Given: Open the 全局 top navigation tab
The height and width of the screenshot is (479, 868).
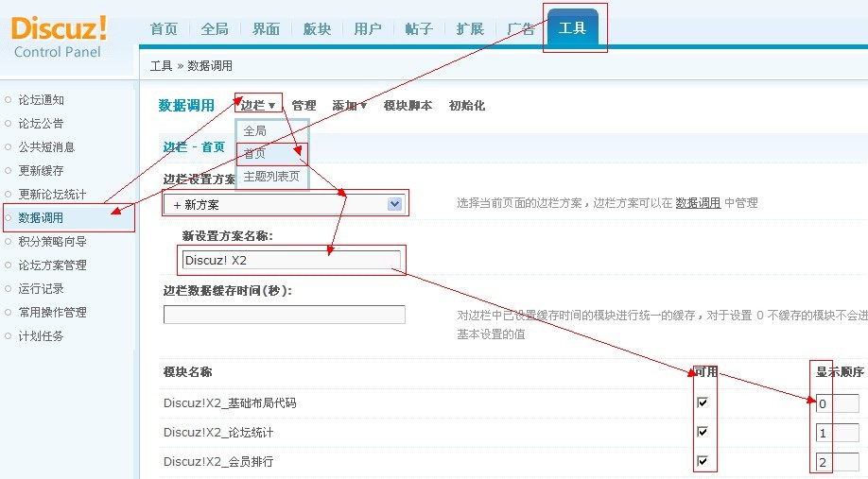Looking at the screenshot, I should (215, 28).
